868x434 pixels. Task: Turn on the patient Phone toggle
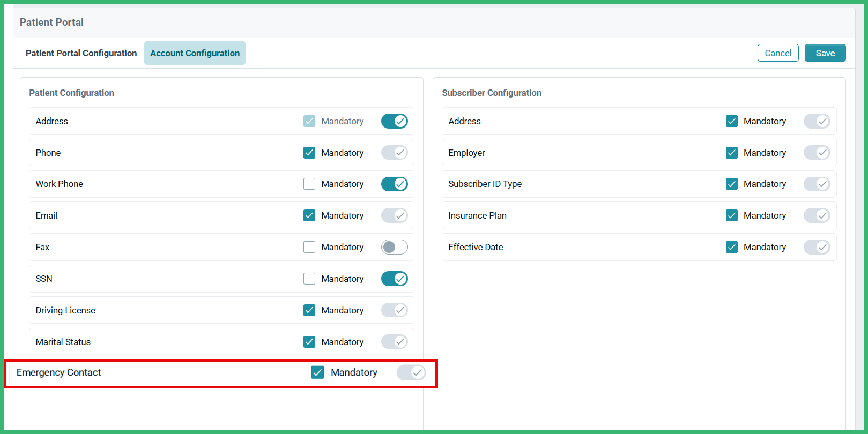394,153
